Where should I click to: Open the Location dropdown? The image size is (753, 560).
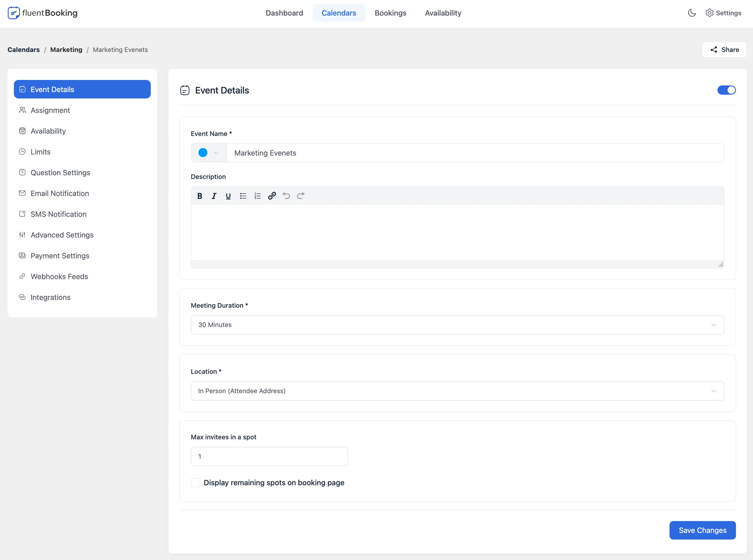(x=457, y=391)
